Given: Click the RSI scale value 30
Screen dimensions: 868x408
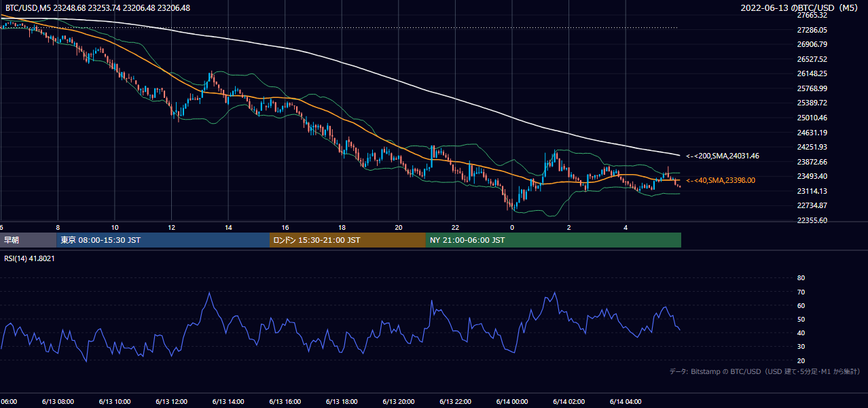Looking at the screenshot, I should pos(801,347).
